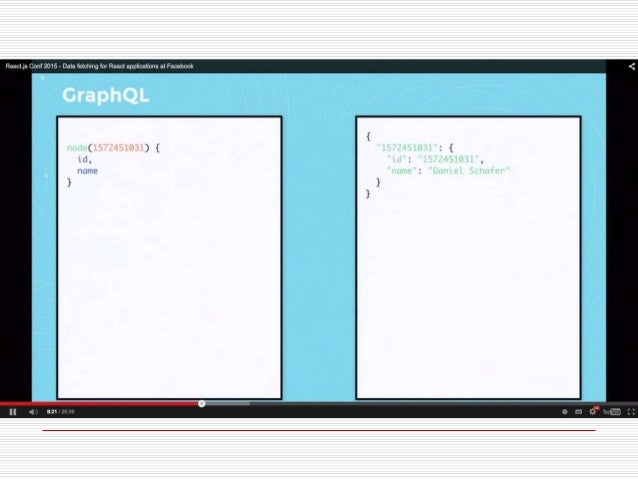Mute the video volume
This screenshot has width=638, height=479.
point(33,412)
